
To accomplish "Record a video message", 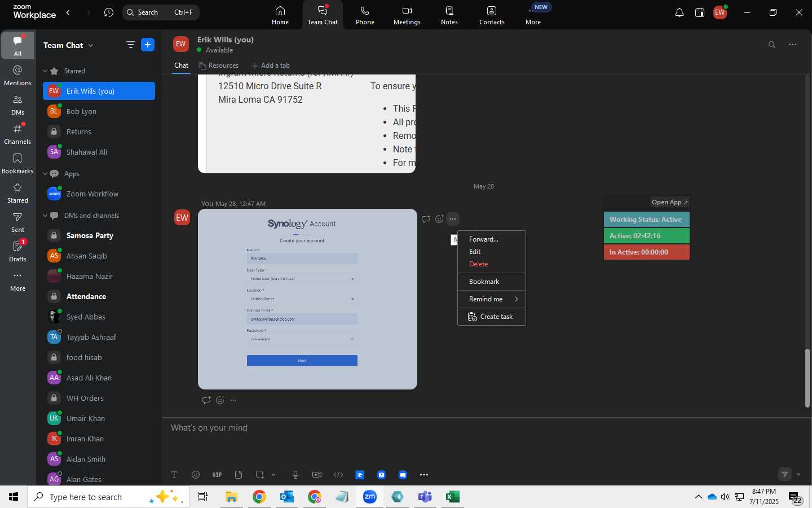I will (x=317, y=475).
